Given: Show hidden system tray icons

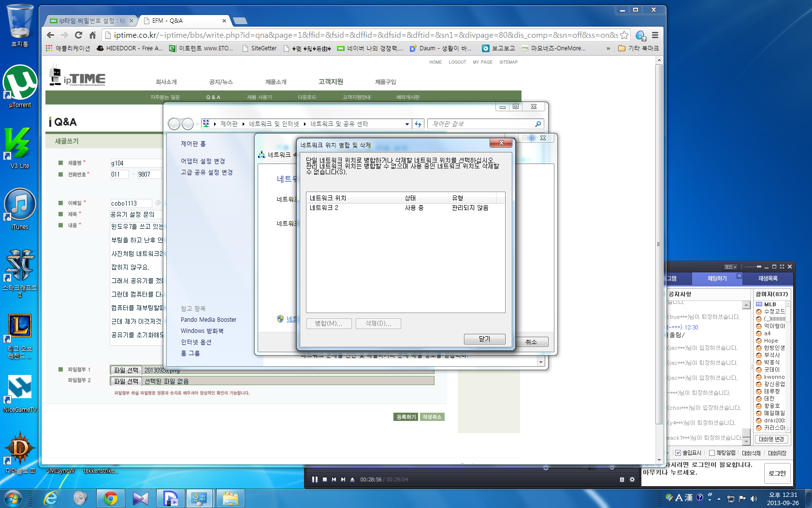Looking at the screenshot, I should point(719,498).
